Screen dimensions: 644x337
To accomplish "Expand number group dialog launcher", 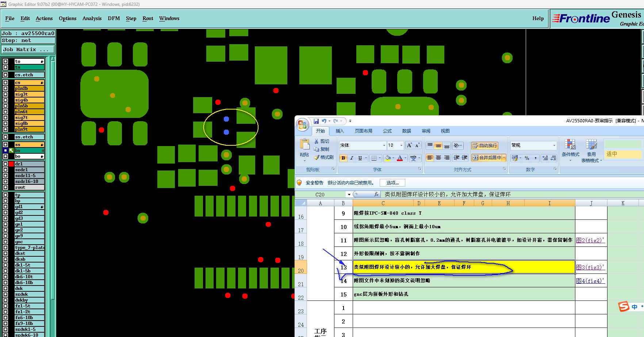I will point(555,169).
